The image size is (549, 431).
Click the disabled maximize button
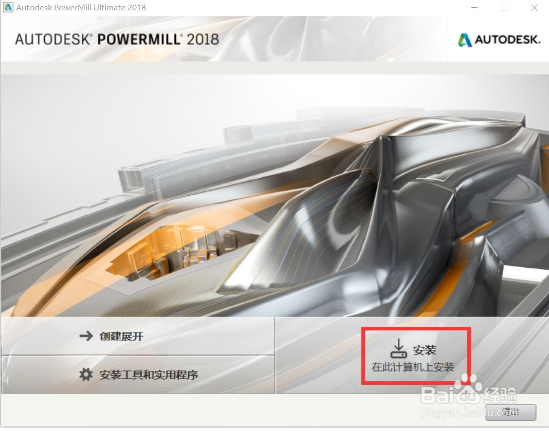tap(504, 8)
